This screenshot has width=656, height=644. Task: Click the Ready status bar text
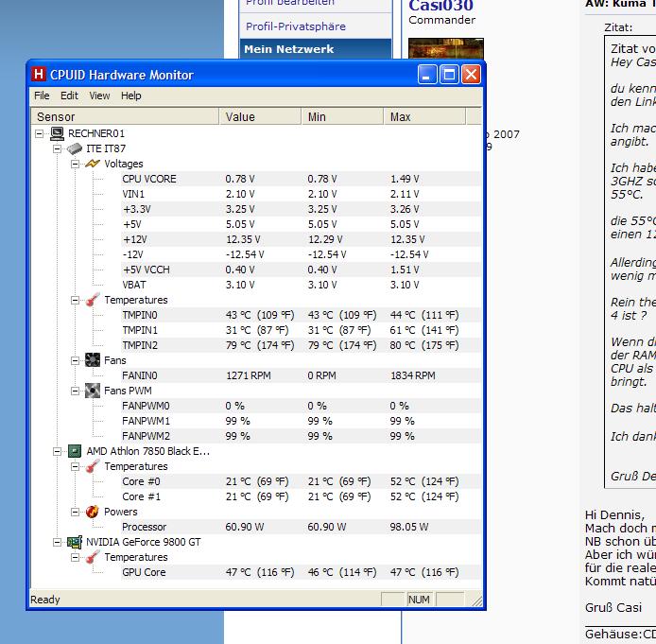click(x=45, y=600)
